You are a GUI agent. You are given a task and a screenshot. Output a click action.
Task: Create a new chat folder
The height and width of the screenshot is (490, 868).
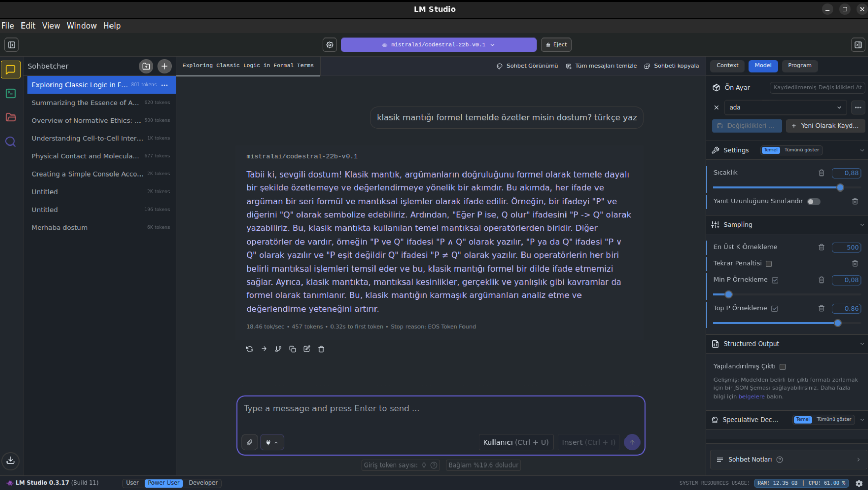[146, 66]
